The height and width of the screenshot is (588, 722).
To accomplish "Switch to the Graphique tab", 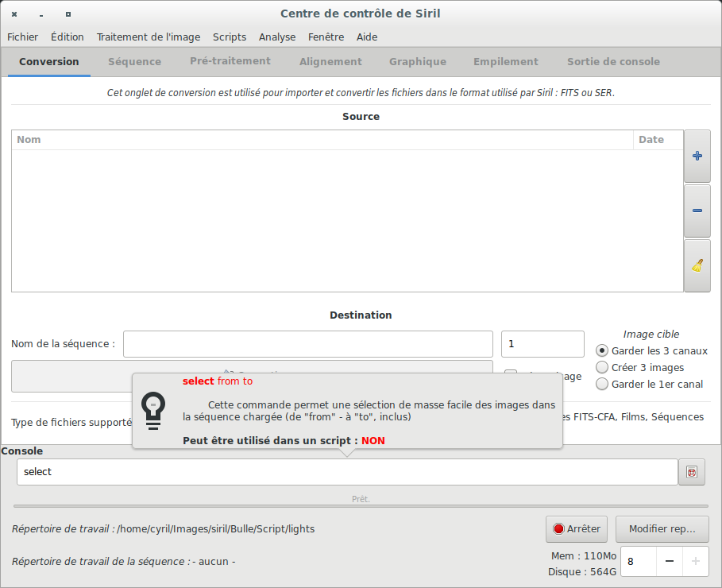I will click(418, 62).
